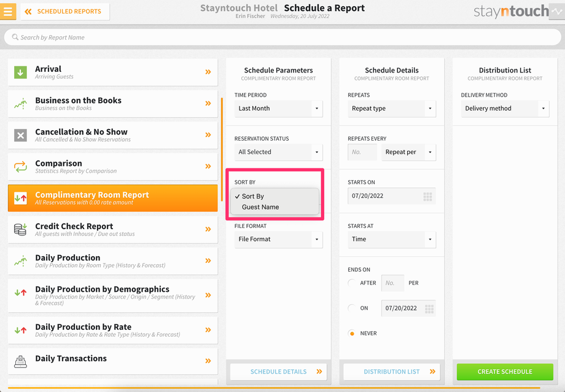565x392 pixels.
Task: Click the Schedule Parameters heading
Action: click(x=279, y=70)
